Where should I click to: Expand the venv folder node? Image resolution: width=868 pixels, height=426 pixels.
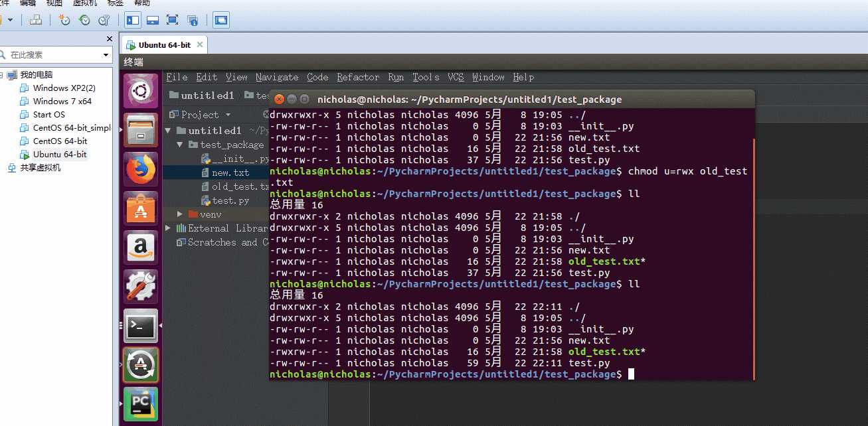180,214
